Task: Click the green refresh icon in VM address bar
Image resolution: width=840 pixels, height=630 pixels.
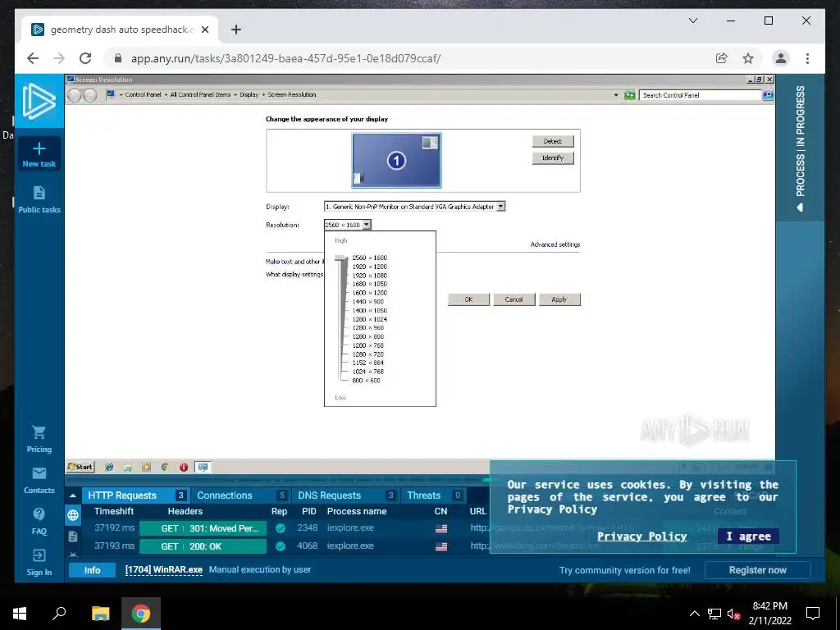Action: pyautogui.click(x=630, y=95)
